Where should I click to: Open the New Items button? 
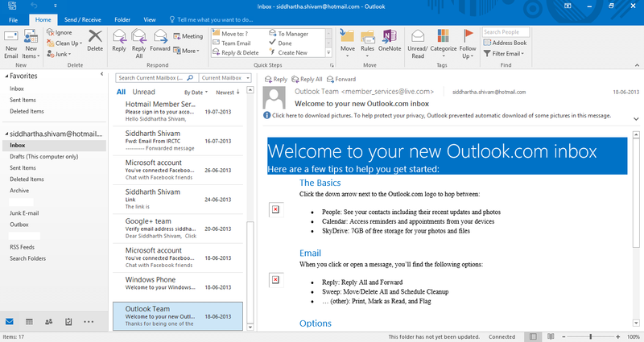pos(31,45)
